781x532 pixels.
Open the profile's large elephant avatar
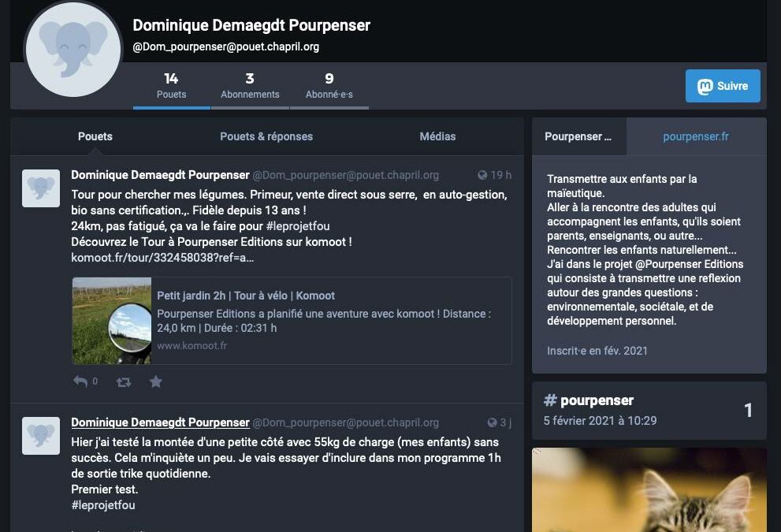coord(73,49)
